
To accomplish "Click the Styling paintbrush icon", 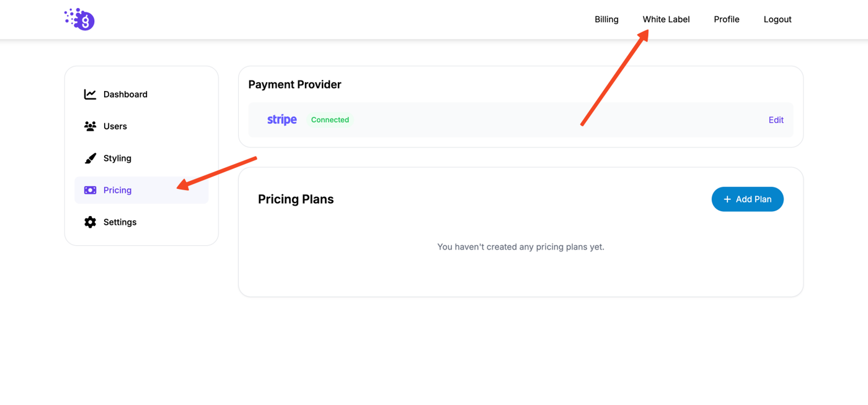I will pos(90,159).
